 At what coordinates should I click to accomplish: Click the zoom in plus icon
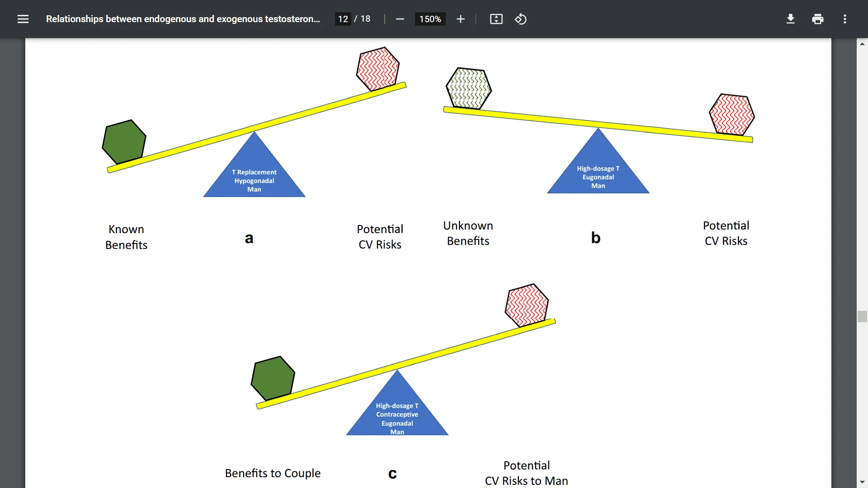tap(460, 19)
